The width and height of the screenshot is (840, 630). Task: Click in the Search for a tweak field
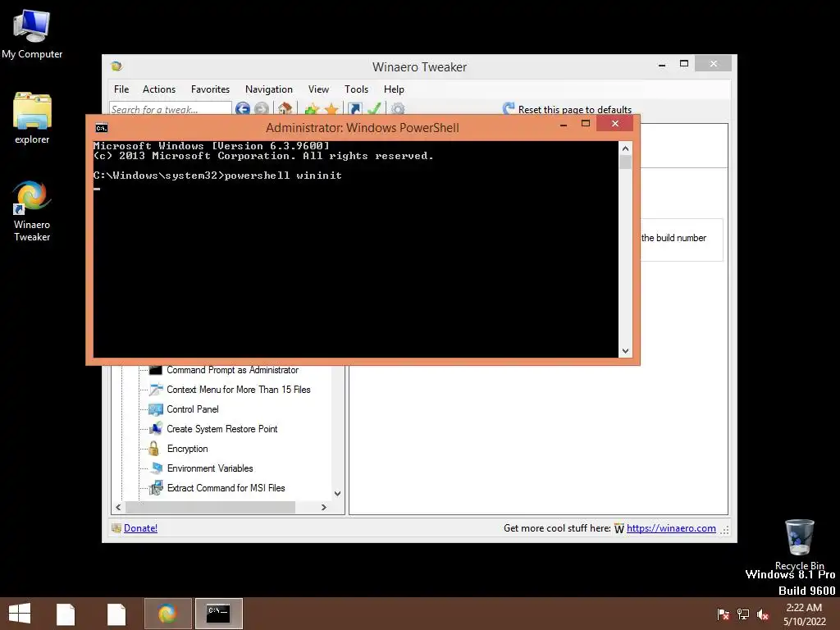(x=171, y=109)
